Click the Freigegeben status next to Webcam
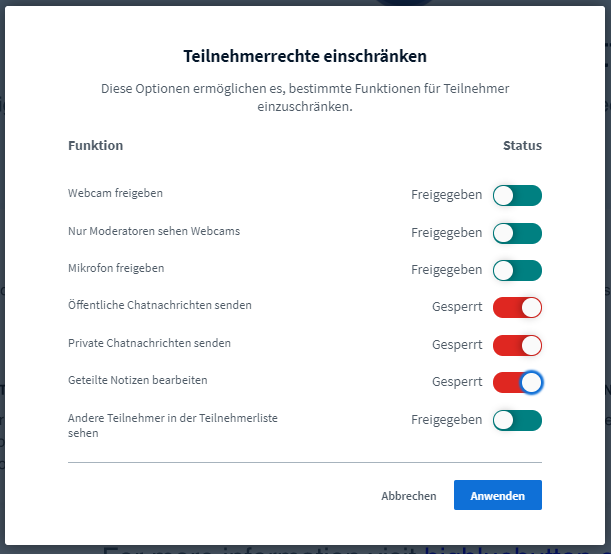This screenshot has height=554, width=611. pyautogui.click(x=447, y=195)
